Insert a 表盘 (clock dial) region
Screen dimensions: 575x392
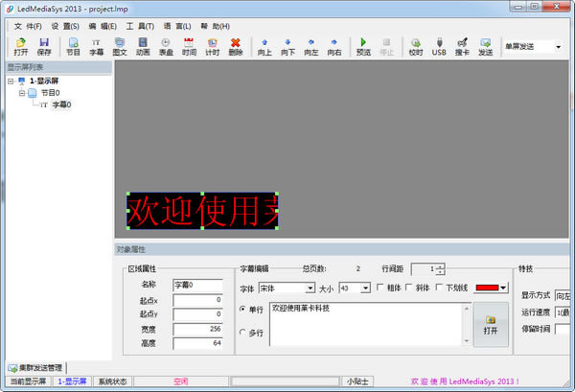pos(166,47)
